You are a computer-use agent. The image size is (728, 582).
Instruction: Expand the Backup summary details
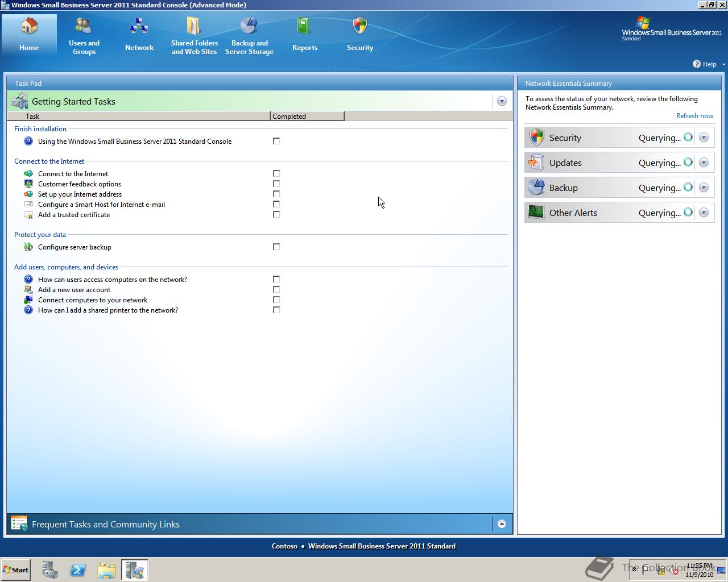(x=704, y=188)
